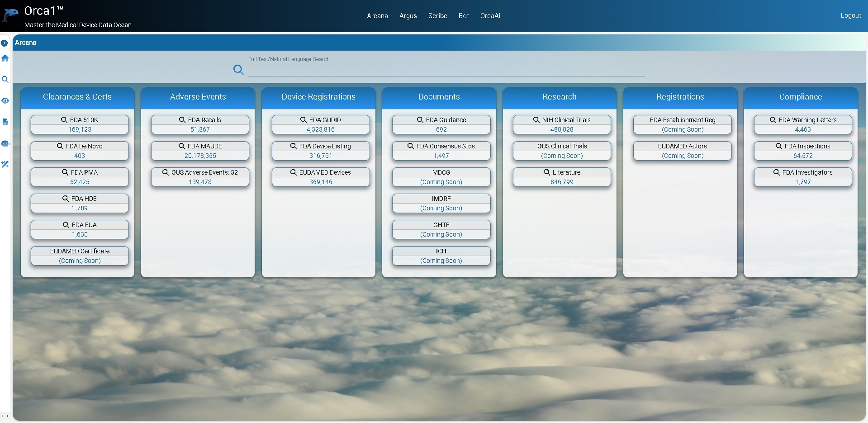Click the EUDAMED Devices magnifier icon

click(x=294, y=172)
